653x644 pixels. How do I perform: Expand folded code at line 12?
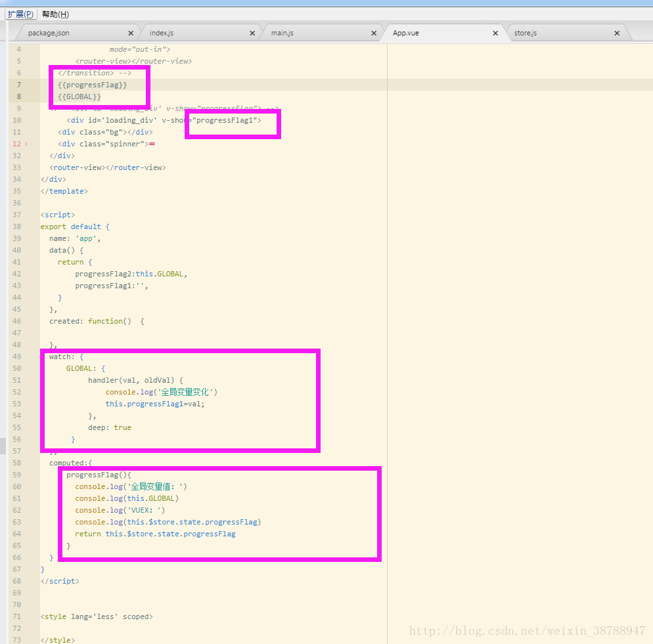point(26,144)
